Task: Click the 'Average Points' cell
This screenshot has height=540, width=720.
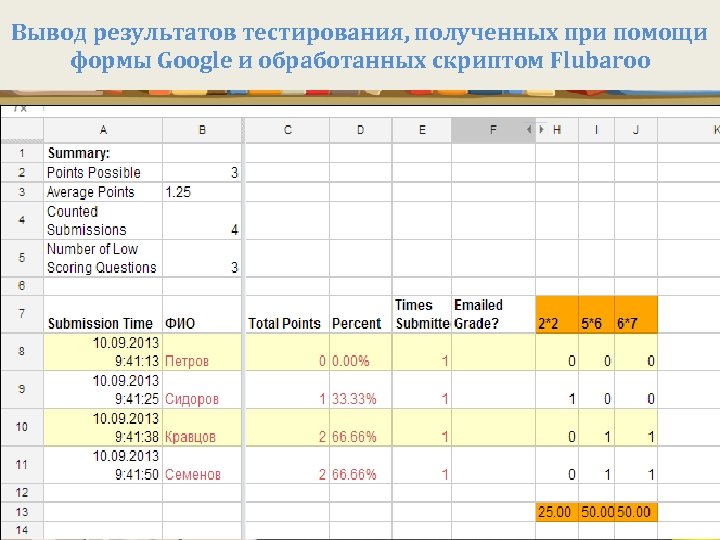Action: coord(103,192)
